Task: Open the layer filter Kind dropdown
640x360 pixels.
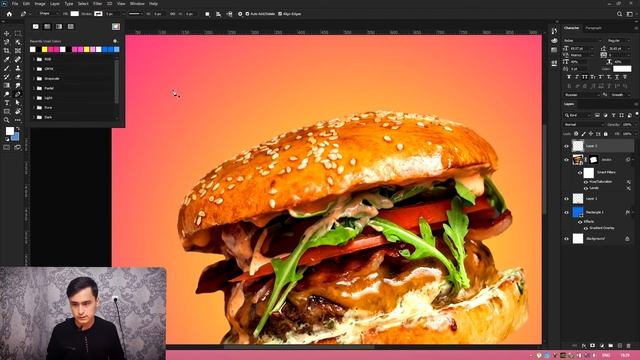Action: pyautogui.click(x=578, y=116)
